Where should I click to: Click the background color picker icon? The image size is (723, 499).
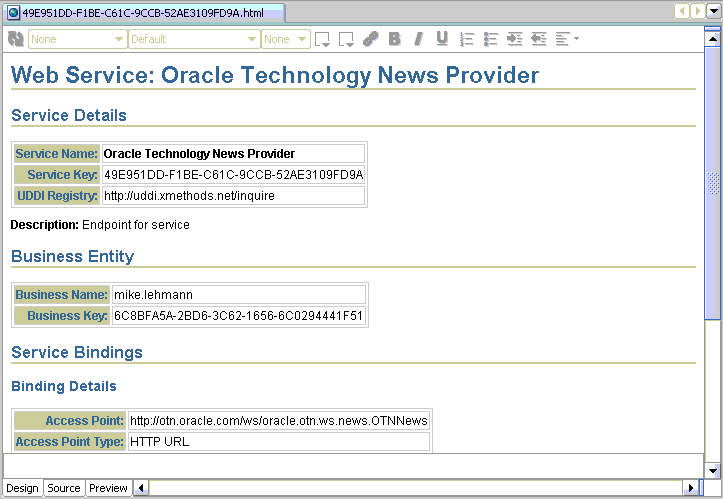pos(346,39)
